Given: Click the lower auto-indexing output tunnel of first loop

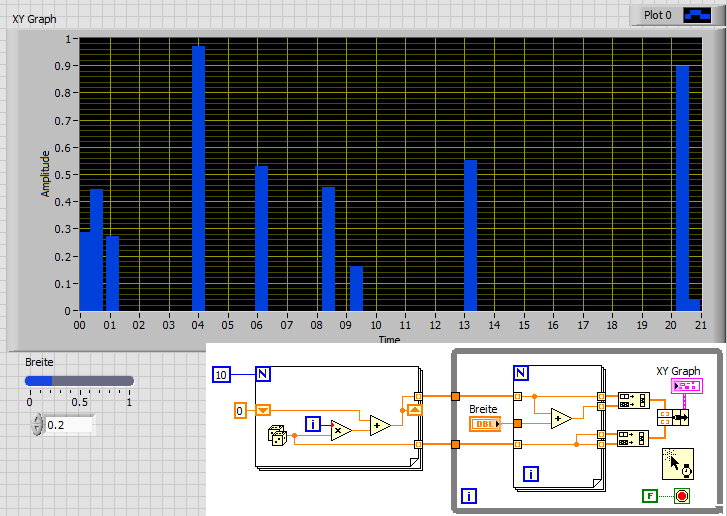Looking at the screenshot, I should click(x=418, y=445).
